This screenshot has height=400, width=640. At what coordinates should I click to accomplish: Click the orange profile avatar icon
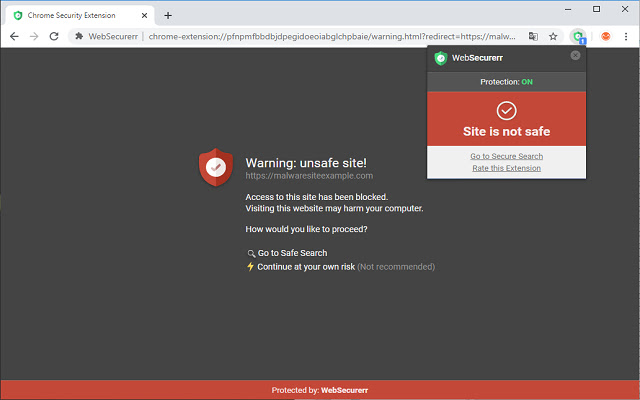(606, 36)
